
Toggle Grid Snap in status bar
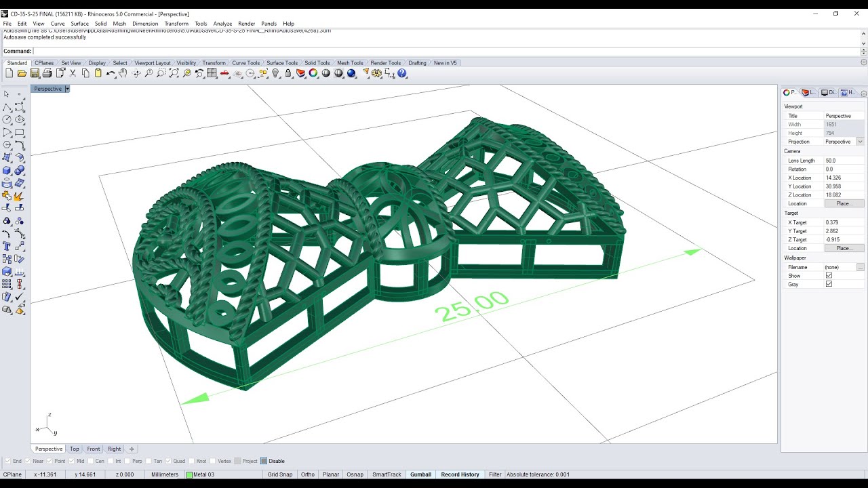(x=280, y=474)
